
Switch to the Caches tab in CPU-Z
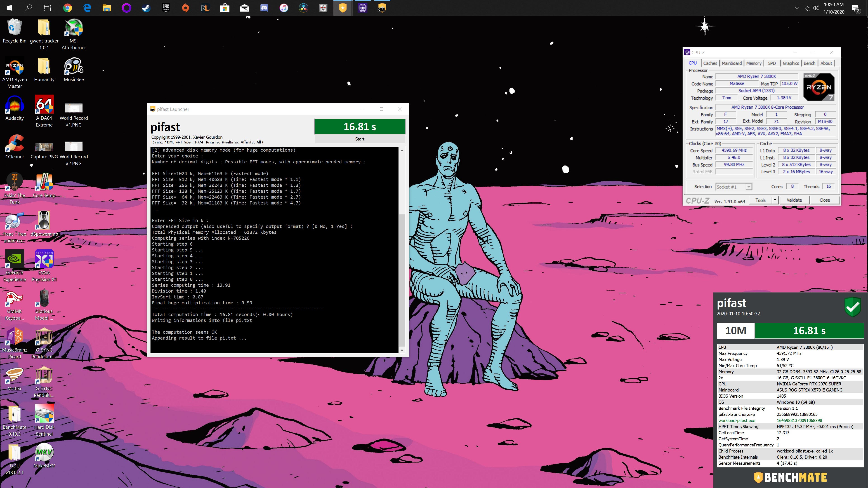[710, 63]
